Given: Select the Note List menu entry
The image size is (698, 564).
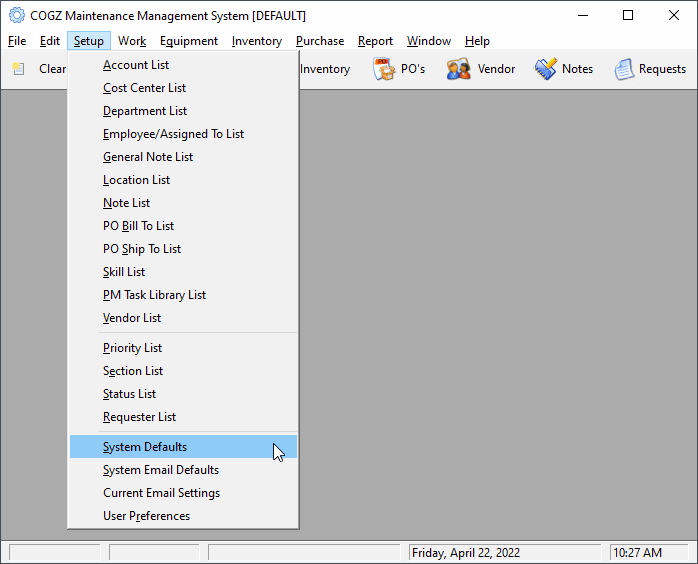Looking at the screenshot, I should (183, 203).
